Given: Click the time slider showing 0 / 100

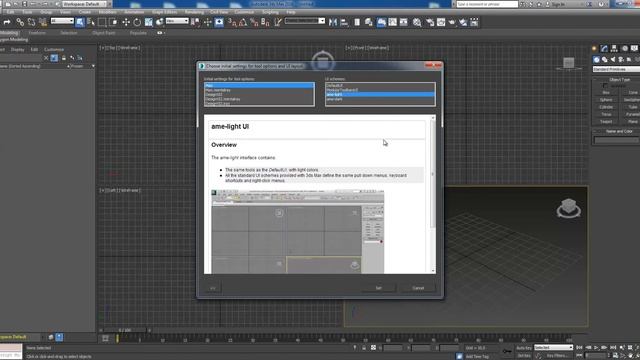Looking at the screenshot, I should [x=125, y=330].
